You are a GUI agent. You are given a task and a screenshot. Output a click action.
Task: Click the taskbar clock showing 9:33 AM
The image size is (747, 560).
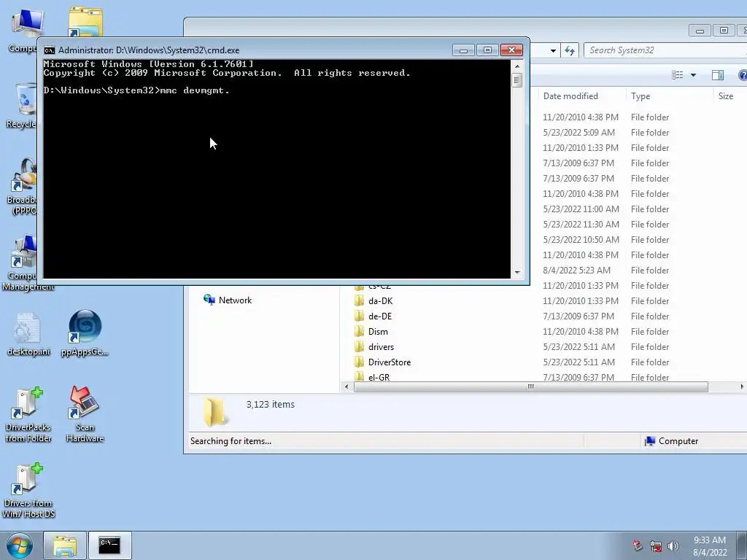(x=709, y=546)
